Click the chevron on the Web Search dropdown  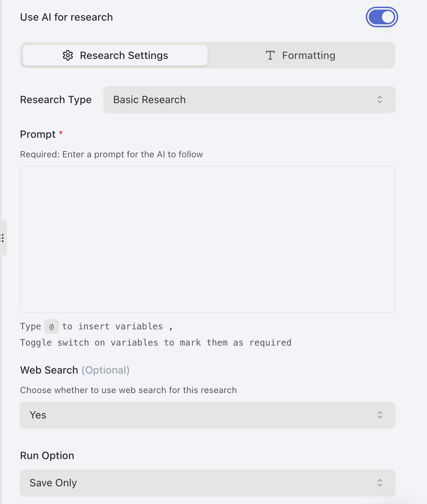pyautogui.click(x=380, y=415)
